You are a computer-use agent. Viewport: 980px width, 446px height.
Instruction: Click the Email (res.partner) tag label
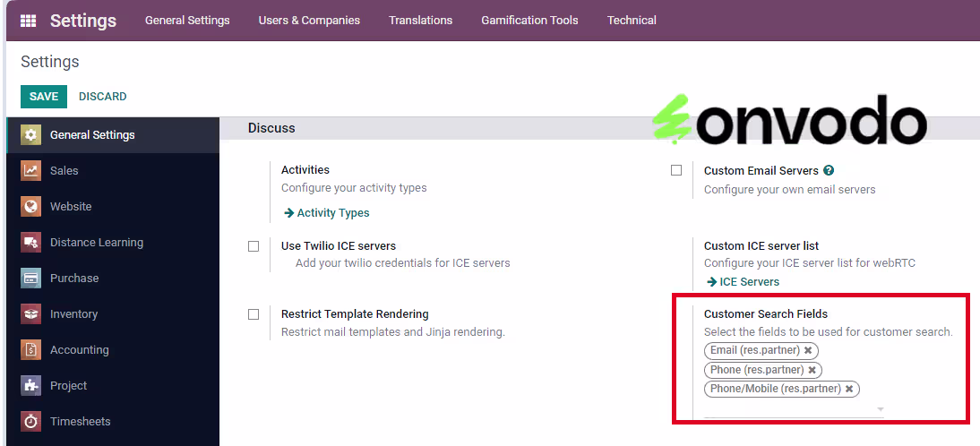(x=755, y=350)
